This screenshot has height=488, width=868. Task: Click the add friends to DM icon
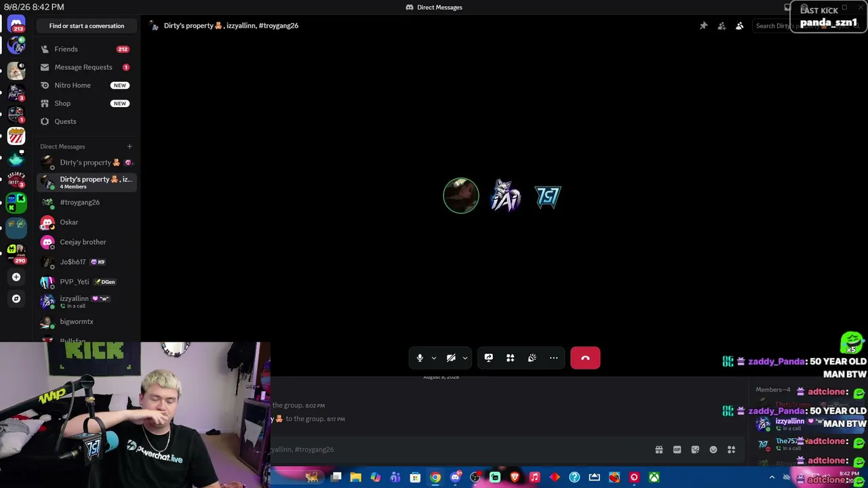pos(722,26)
